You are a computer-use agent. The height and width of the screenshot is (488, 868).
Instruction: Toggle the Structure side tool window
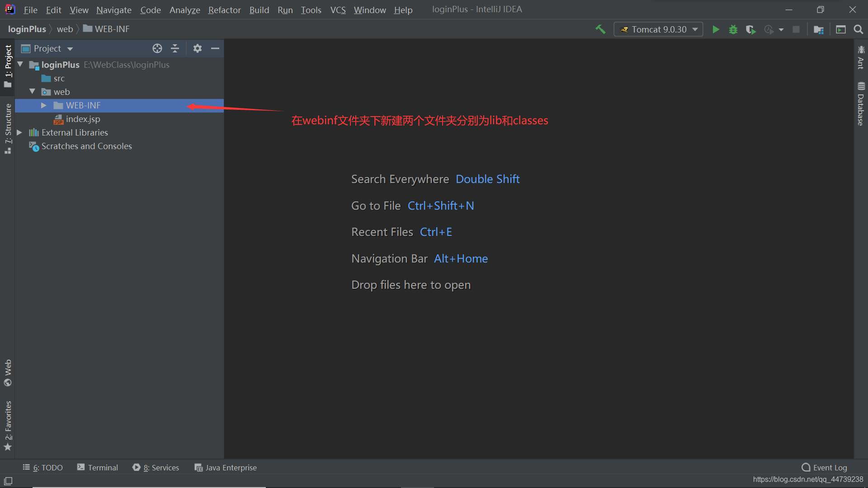(8, 129)
